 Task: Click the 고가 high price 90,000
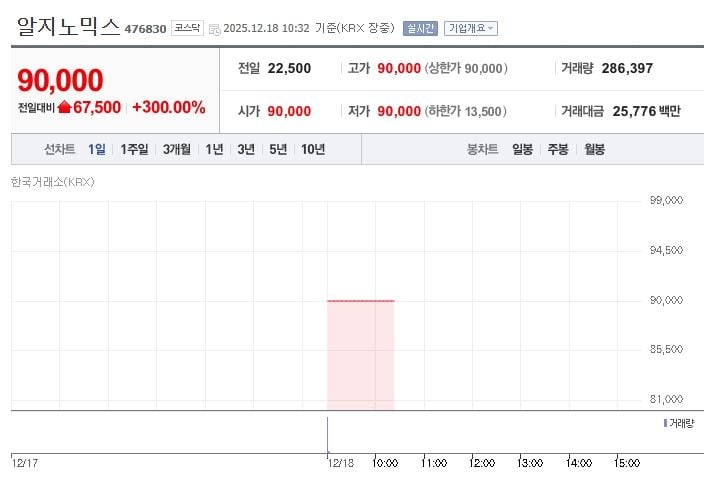399,68
